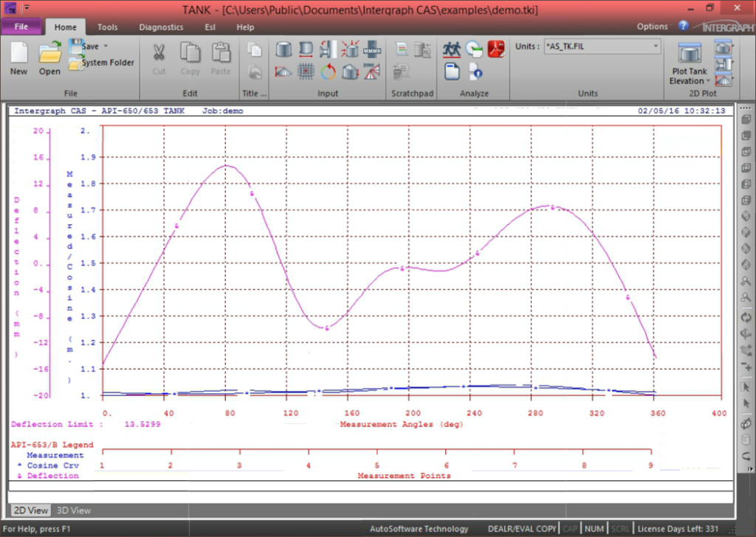Screen dimensions: 756x537
Task: Click the License Days Left: 331 status
Action: coord(678,529)
